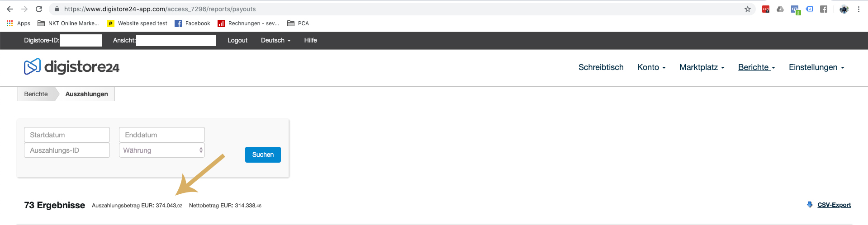
Task: Click the Digistore24 logo
Action: (71, 67)
